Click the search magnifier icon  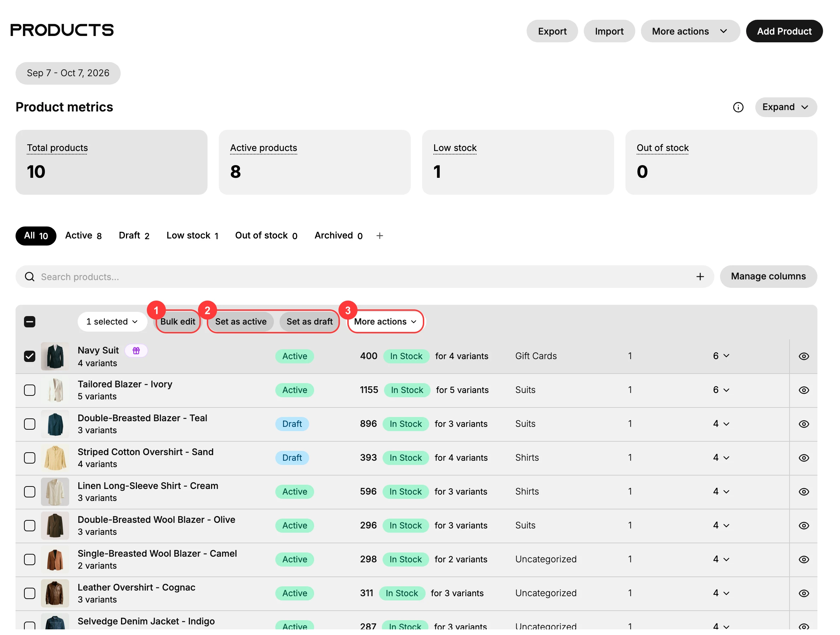30,277
